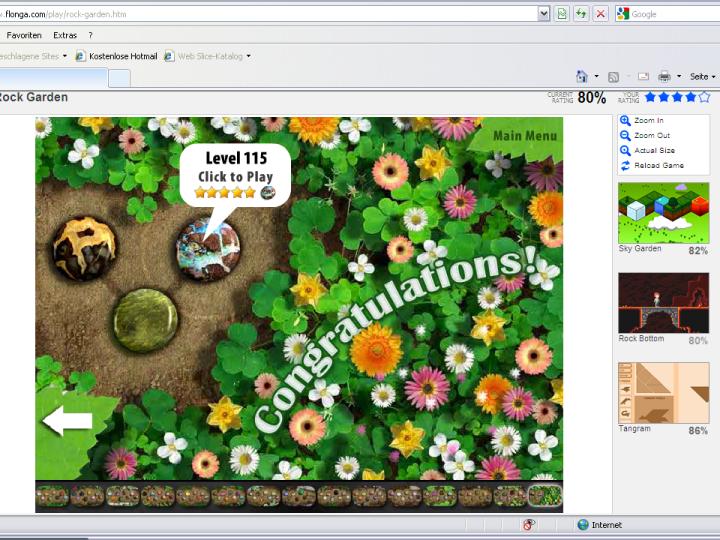Screen dimensions: 720x540
Task: Click Reload Game option
Action: [658, 165]
